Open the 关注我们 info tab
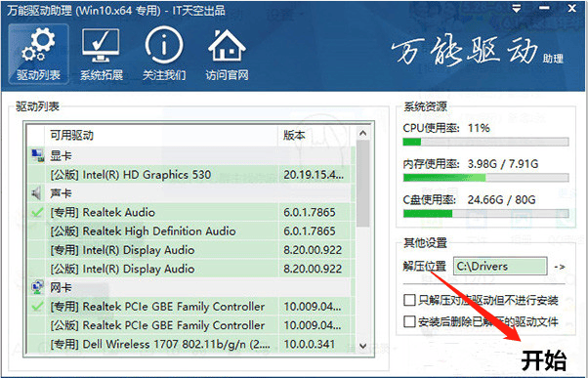 pos(164,54)
